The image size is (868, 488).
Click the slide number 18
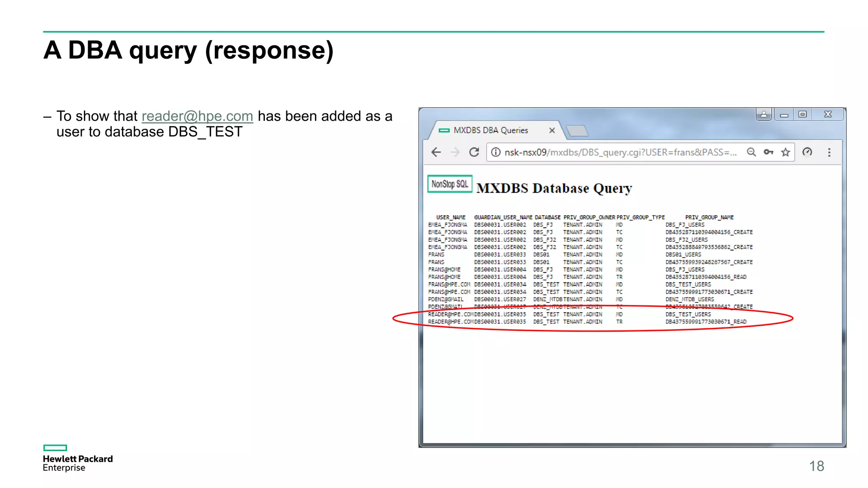pyautogui.click(x=816, y=466)
